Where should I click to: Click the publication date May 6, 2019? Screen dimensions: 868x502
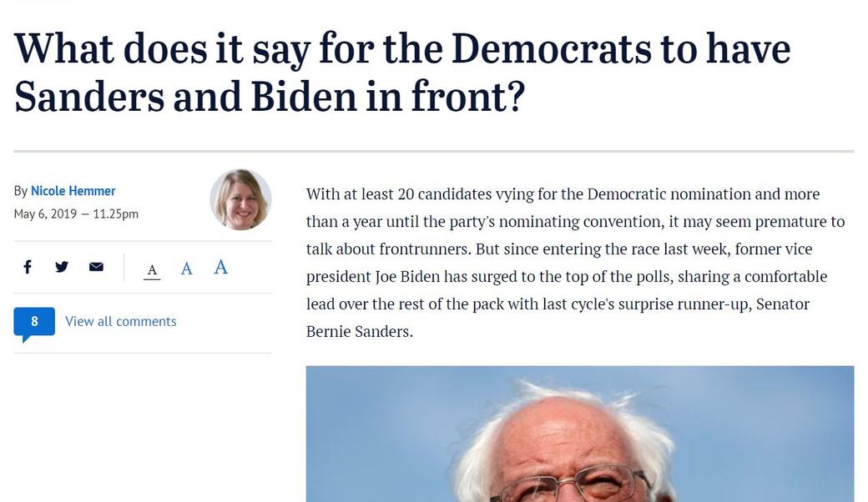(x=45, y=213)
